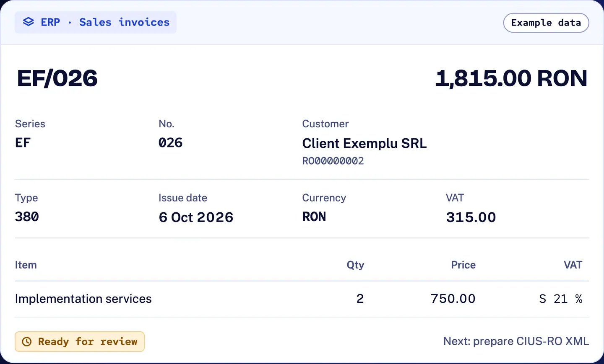The width and height of the screenshot is (604, 364).
Task: Select the type code "380"
Action: pyautogui.click(x=27, y=217)
